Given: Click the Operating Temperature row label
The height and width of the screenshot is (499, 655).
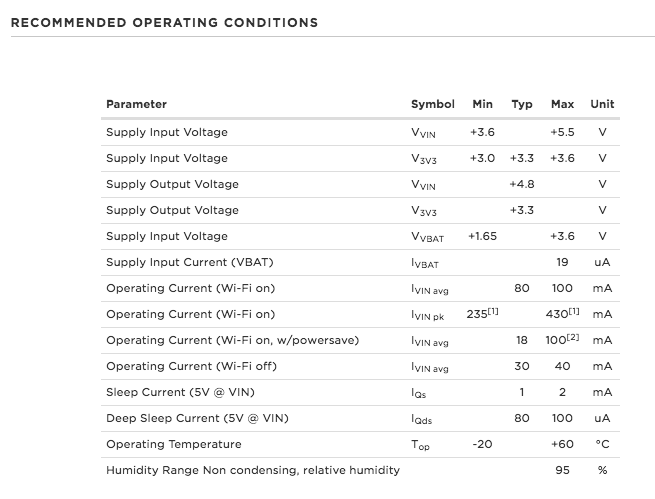Looking at the screenshot, I should [x=174, y=444].
